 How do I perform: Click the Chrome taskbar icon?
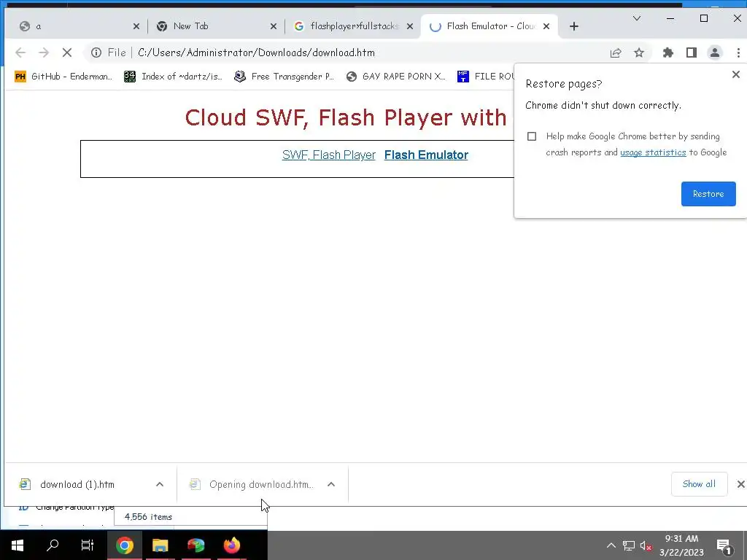pos(124,545)
